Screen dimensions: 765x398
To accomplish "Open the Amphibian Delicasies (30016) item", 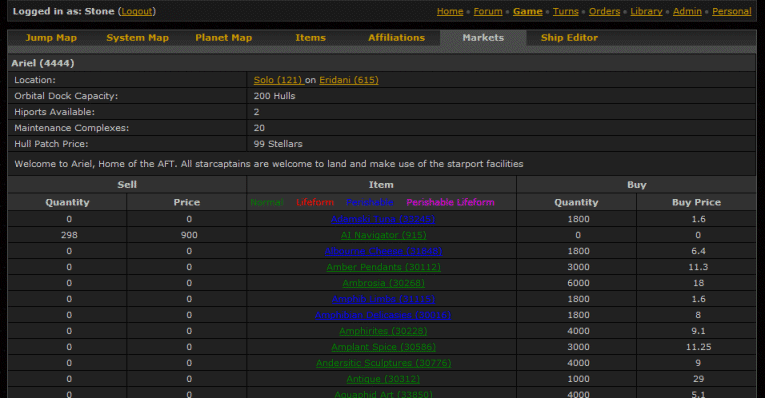I will coord(383,315).
